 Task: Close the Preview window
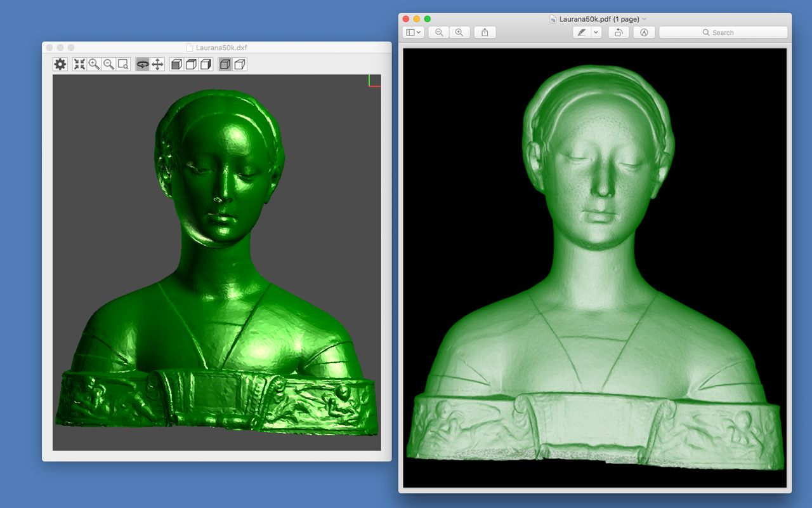pyautogui.click(x=406, y=19)
